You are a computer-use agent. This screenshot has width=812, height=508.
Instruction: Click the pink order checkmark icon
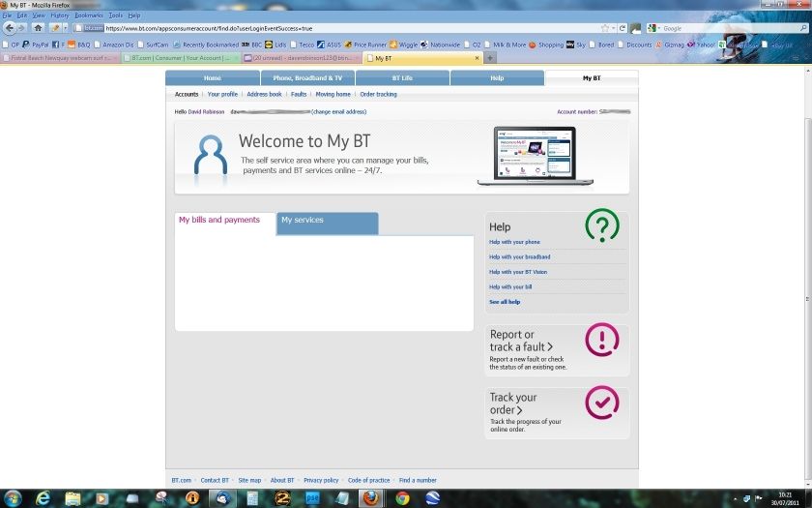[x=602, y=403]
